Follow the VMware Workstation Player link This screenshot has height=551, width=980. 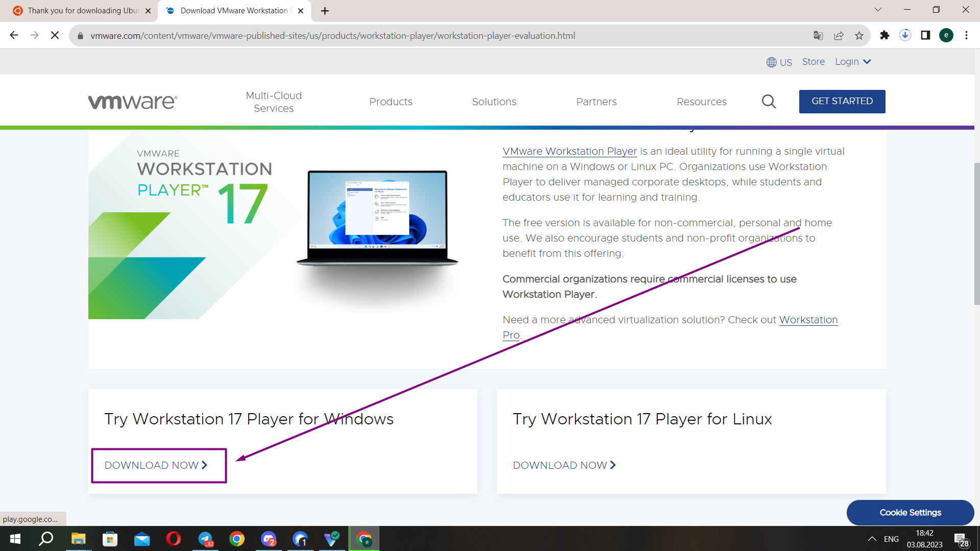(x=569, y=152)
